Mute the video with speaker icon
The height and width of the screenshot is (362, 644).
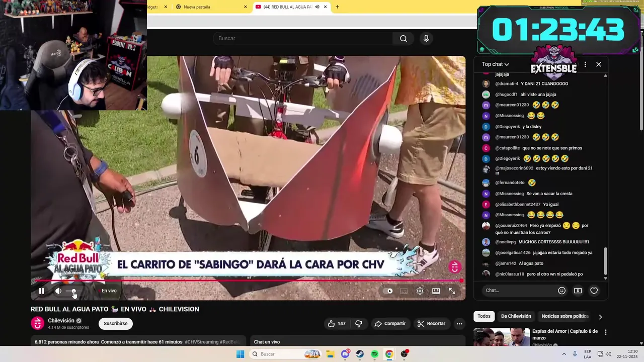(x=58, y=291)
